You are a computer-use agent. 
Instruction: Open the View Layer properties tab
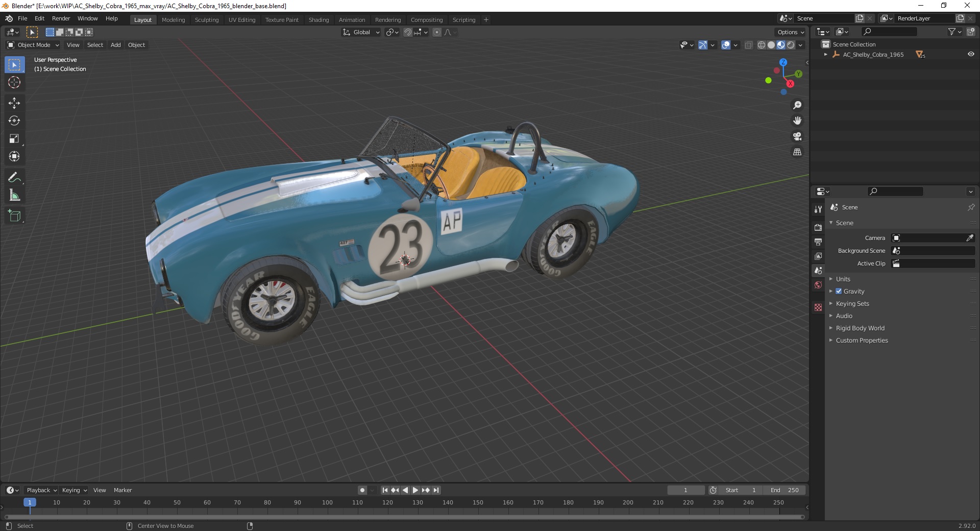click(x=818, y=256)
